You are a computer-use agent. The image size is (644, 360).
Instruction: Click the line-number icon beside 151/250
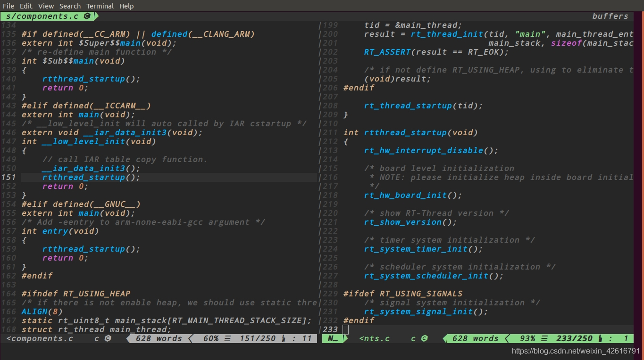pos(284,338)
